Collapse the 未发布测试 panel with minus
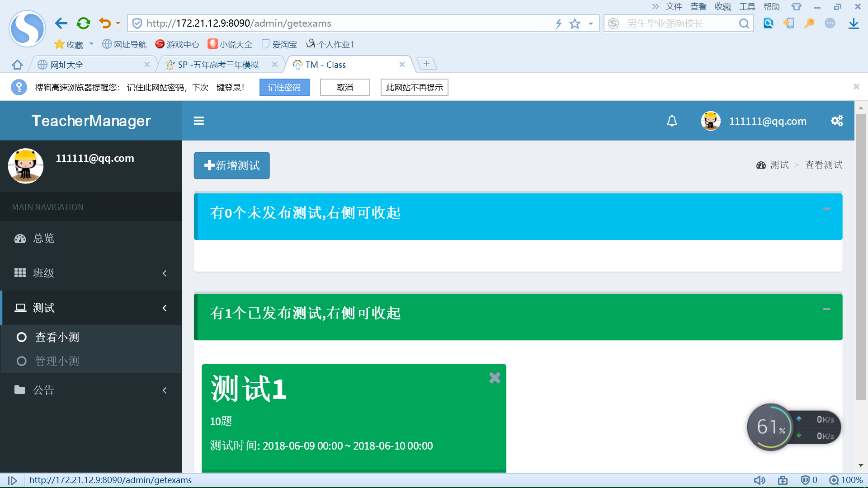The width and height of the screenshot is (868, 488). point(826,209)
